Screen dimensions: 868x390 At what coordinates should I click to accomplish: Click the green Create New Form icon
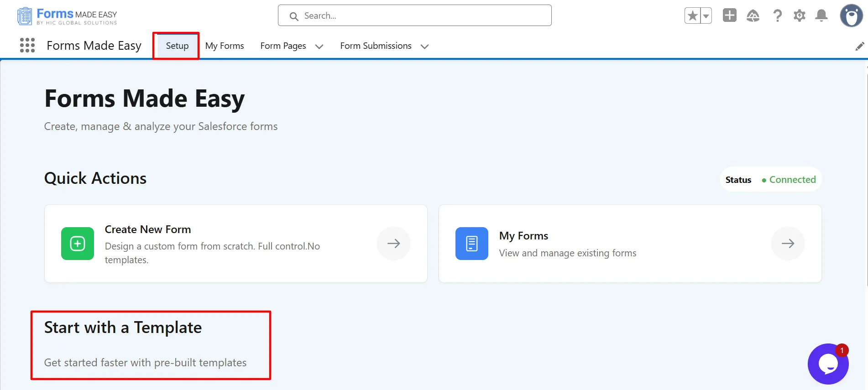click(x=78, y=244)
